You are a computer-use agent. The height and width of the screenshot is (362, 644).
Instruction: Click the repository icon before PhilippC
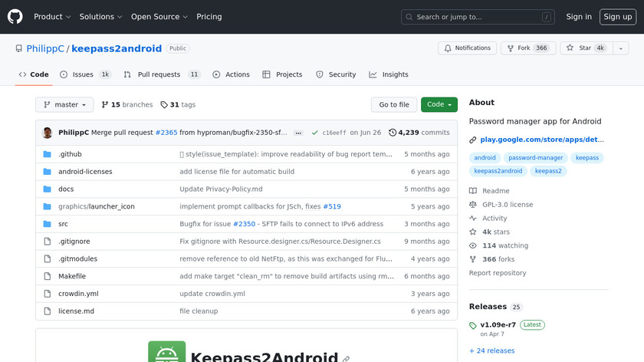(19, 48)
